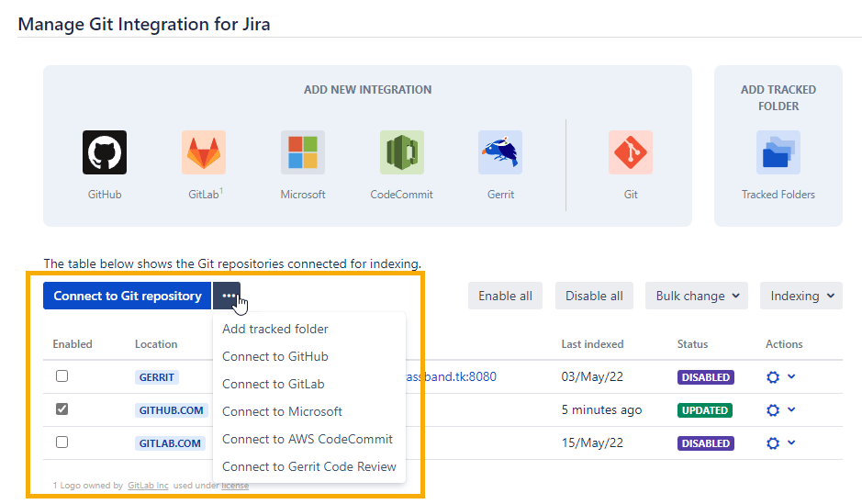Choose Connect to GitLab menu item
The width and height of the screenshot is (862, 504).
tap(309, 384)
